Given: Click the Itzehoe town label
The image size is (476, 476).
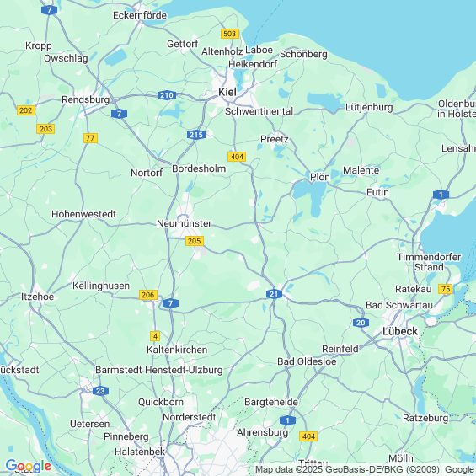Looking at the screenshot, I should point(37,297).
